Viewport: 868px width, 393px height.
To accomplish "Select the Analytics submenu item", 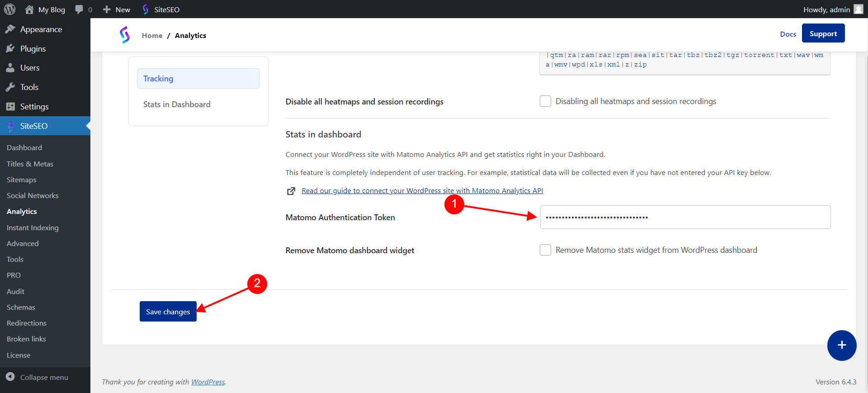I will (x=22, y=212).
